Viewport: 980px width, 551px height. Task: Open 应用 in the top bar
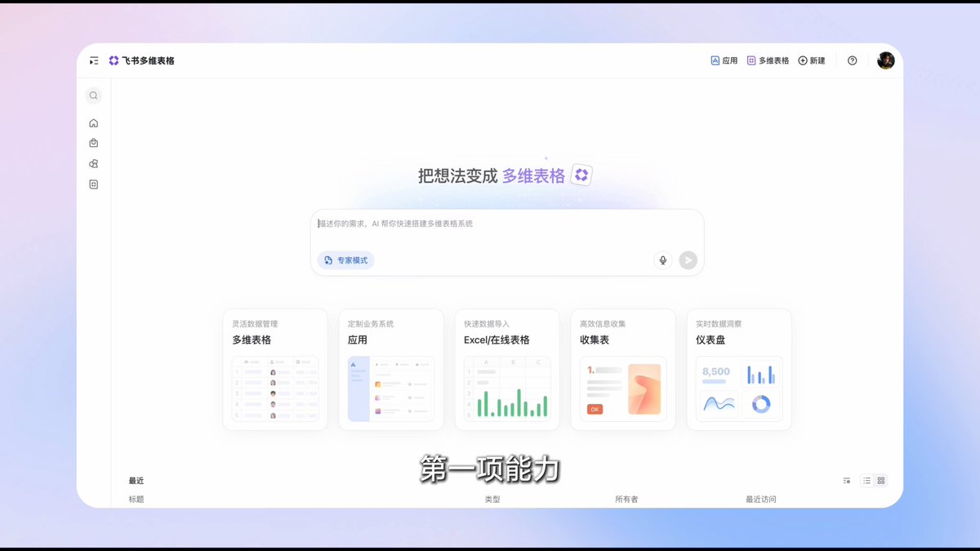(724, 60)
